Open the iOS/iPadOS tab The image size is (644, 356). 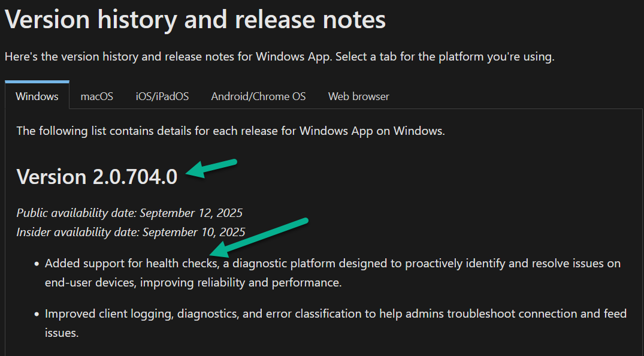[x=162, y=96]
